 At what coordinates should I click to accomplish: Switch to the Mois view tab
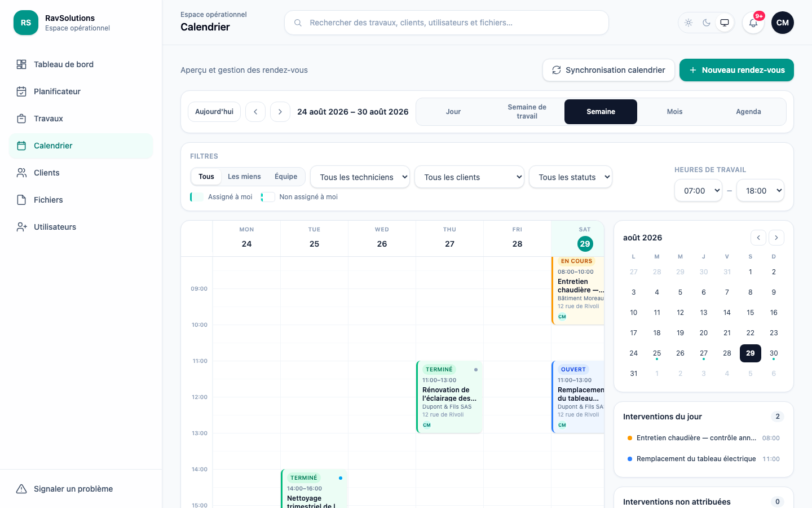[675, 112]
